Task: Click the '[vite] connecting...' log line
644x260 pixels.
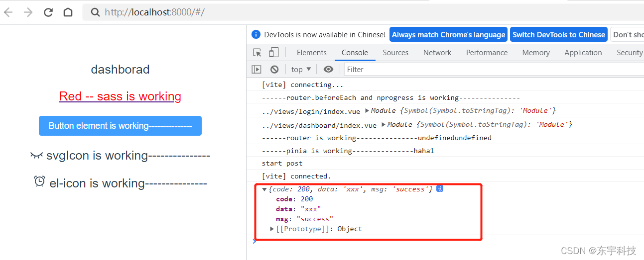Action: (303, 85)
